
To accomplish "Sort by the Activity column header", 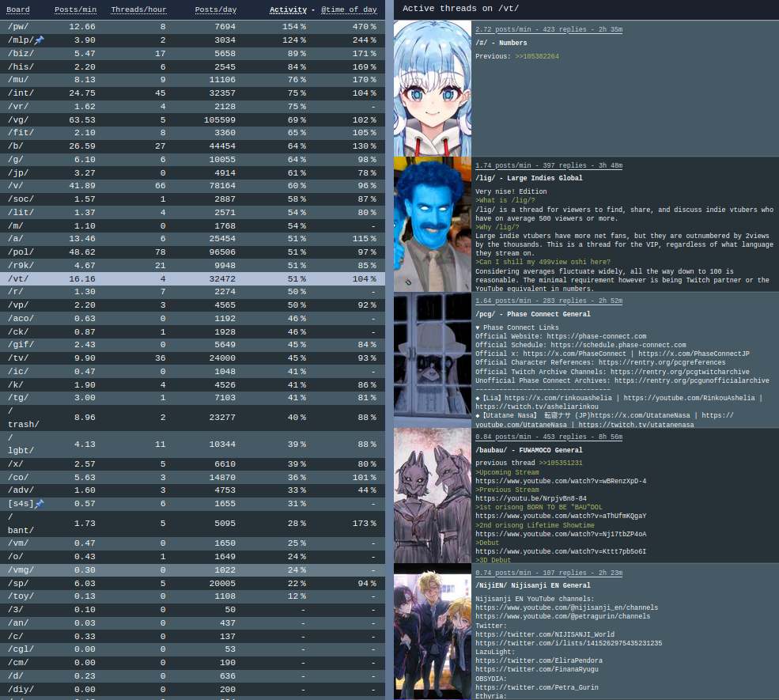I will click(x=288, y=9).
